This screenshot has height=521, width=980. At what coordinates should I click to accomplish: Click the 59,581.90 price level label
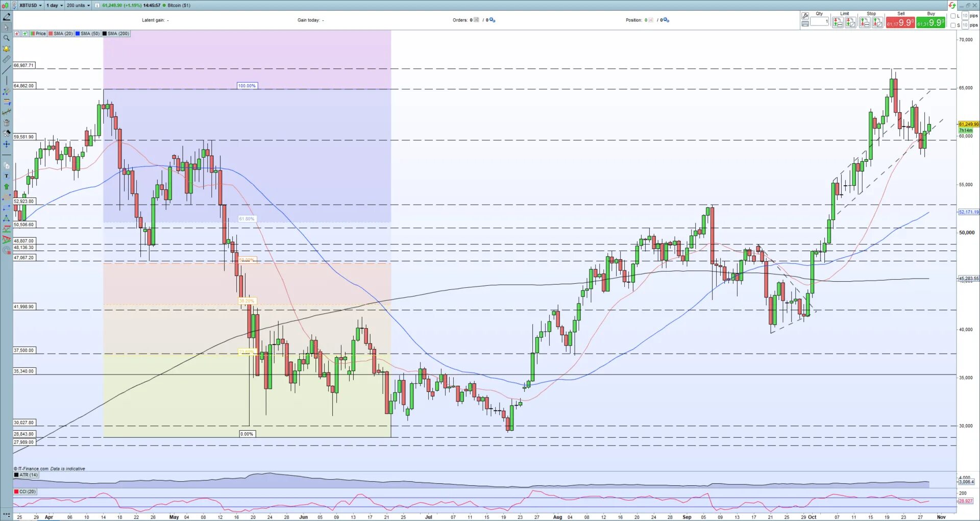(24, 137)
